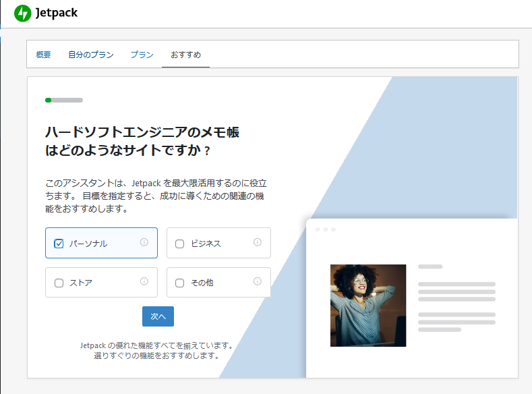The height and width of the screenshot is (394, 532).
Task: Click the Jetpack wordmark text
Action: (x=57, y=13)
